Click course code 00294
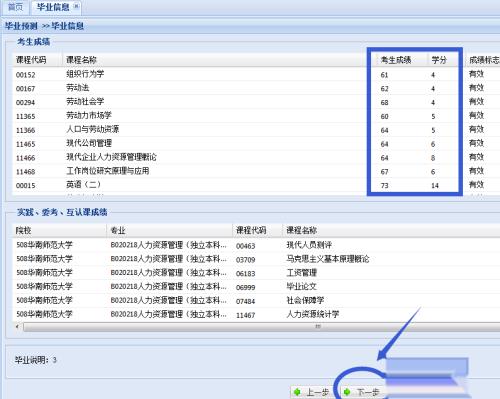500x399 pixels. pyautogui.click(x=26, y=103)
